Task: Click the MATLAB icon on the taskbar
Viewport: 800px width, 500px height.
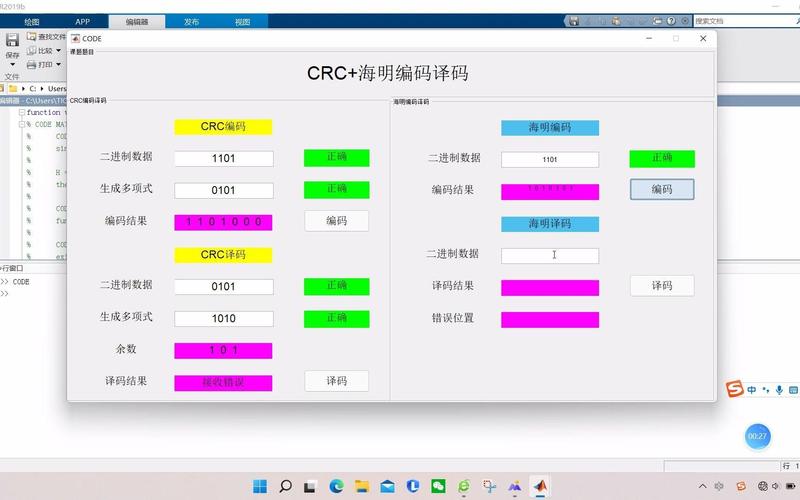Action: click(x=540, y=486)
